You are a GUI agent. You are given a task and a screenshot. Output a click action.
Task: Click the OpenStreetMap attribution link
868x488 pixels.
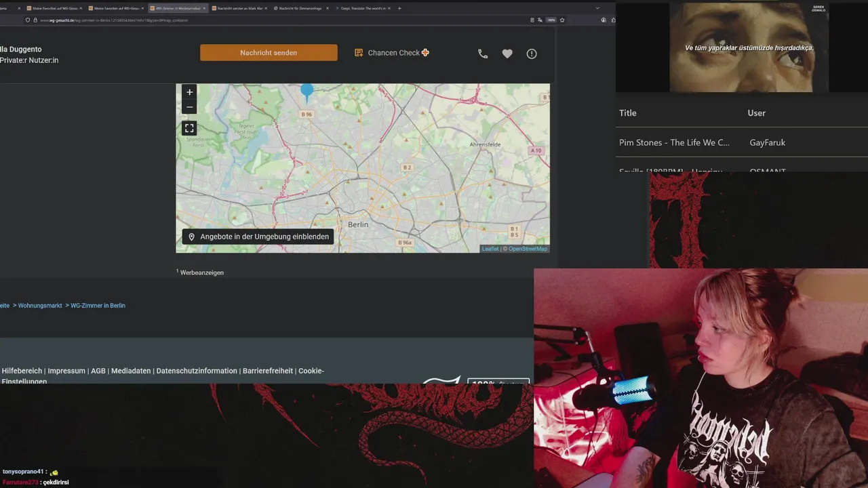tap(528, 249)
